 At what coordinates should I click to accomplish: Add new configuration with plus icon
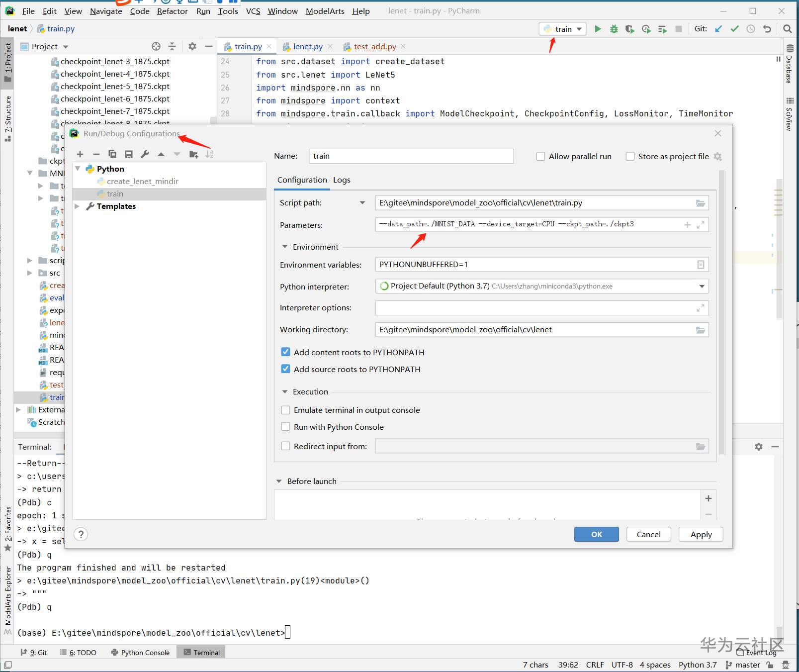click(80, 154)
